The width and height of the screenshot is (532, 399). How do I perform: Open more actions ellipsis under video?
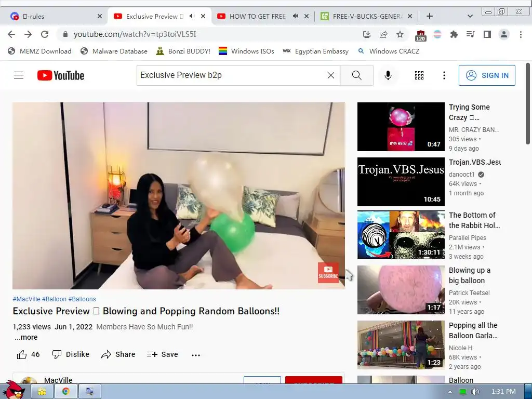click(x=196, y=355)
